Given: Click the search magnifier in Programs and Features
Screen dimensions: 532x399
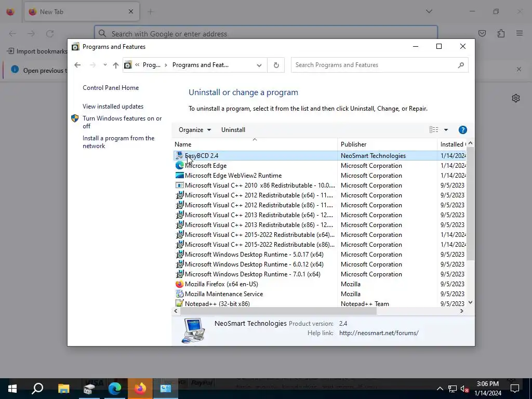Looking at the screenshot, I should click(x=461, y=65).
